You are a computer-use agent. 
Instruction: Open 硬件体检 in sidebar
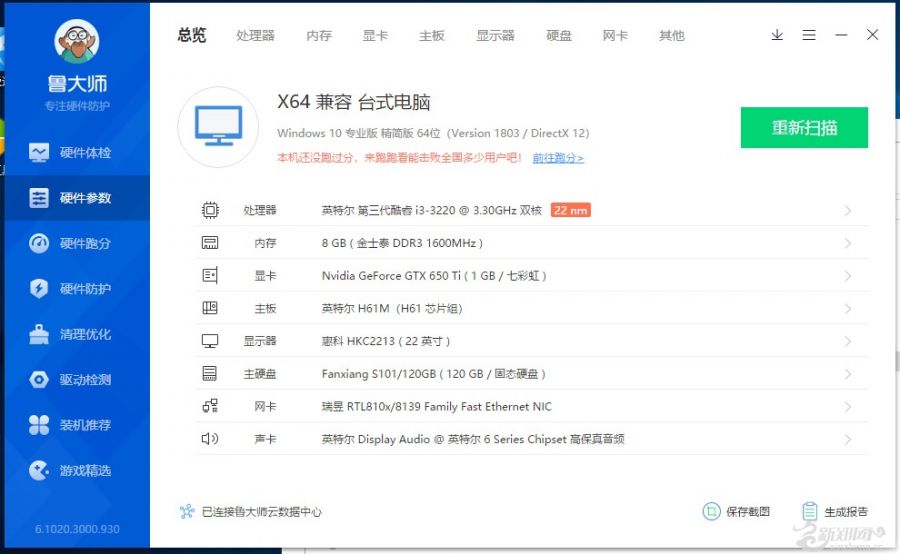pos(77,153)
